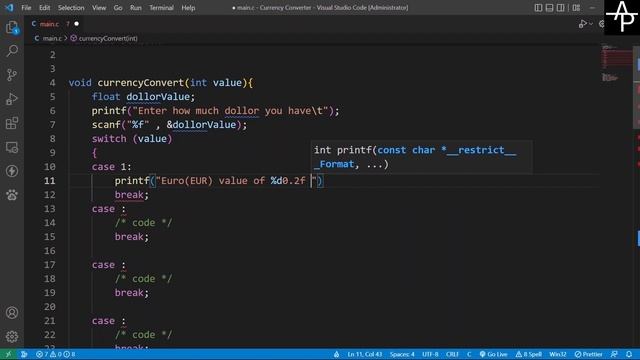Open the Manage gear icon
This screenshot has width=640, height=360.
pyautogui.click(x=12, y=336)
